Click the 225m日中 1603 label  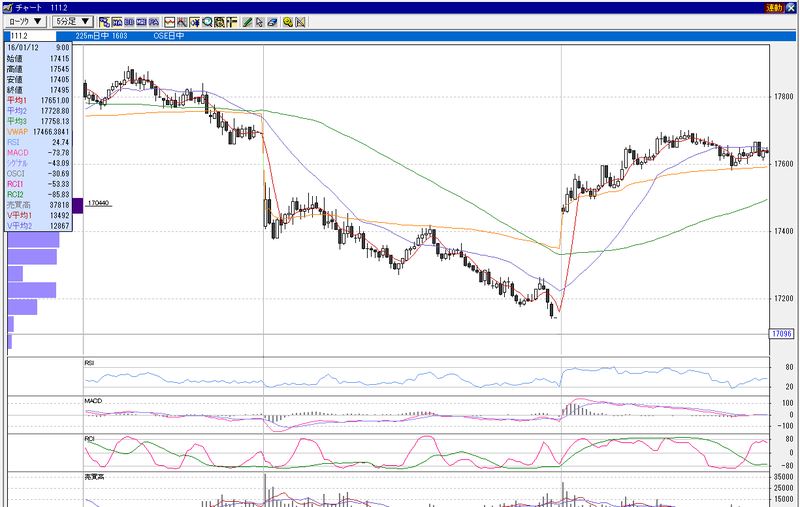[x=101, y=36]
